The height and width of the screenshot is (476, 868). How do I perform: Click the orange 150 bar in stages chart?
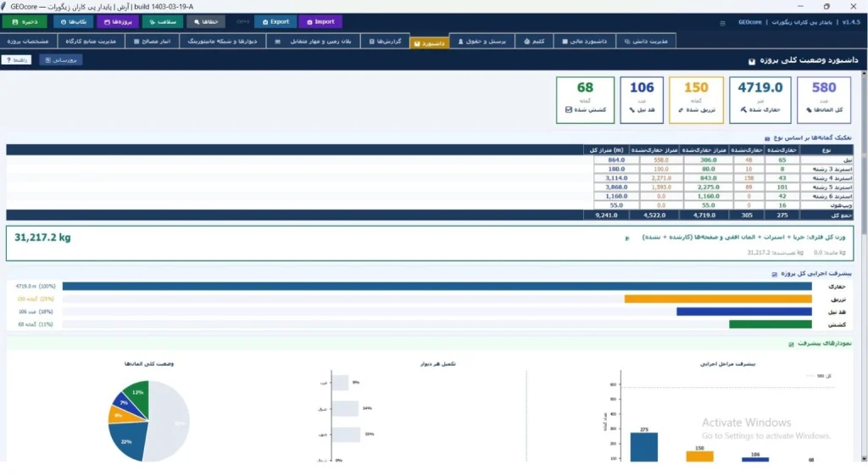point(699,456)
